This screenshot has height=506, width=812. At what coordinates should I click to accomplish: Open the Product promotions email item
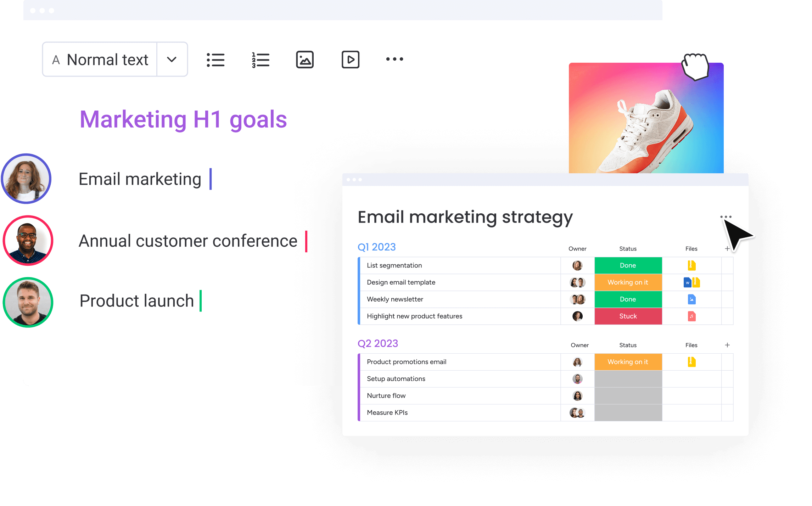(x=460, y=362)
